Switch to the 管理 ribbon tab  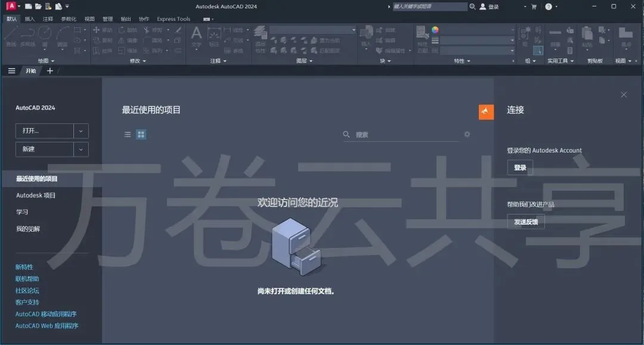pos(107,19)
